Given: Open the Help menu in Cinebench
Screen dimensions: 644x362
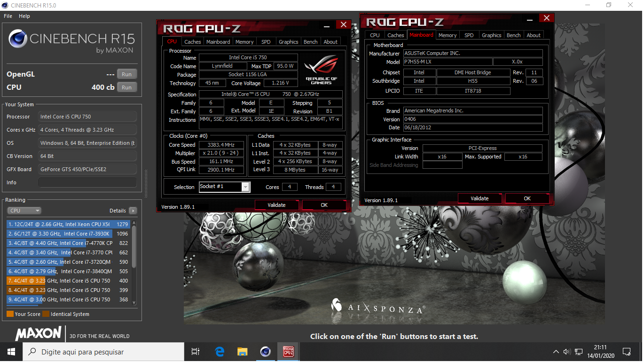Looking at the screenshot, I should (x=24, y=16).
